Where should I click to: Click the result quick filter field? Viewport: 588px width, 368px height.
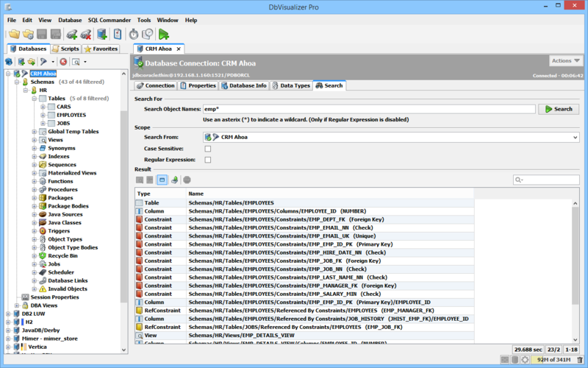tap(546, 180)
